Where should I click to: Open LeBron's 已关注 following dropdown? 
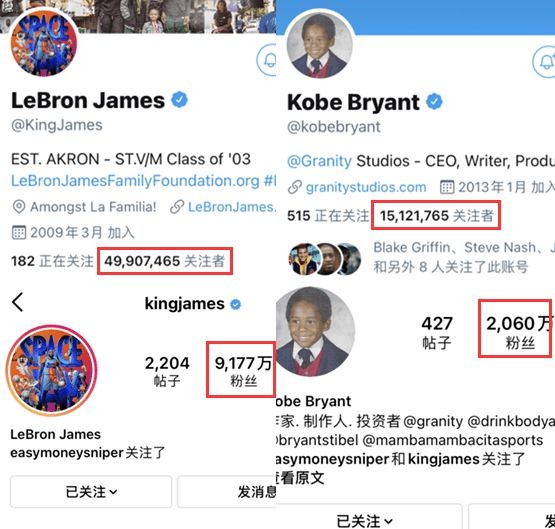[x=91, y=491]
